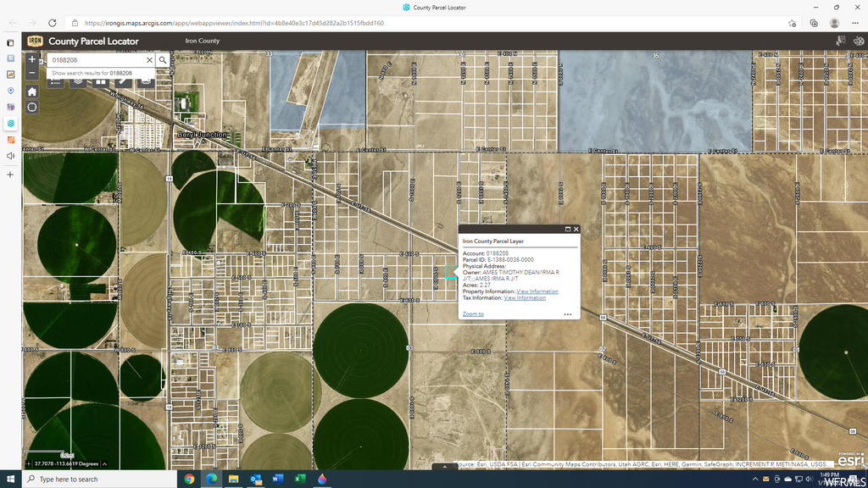Click the esri logo attribution
Viewport: 868px width, 488px height.
[850, 459]
